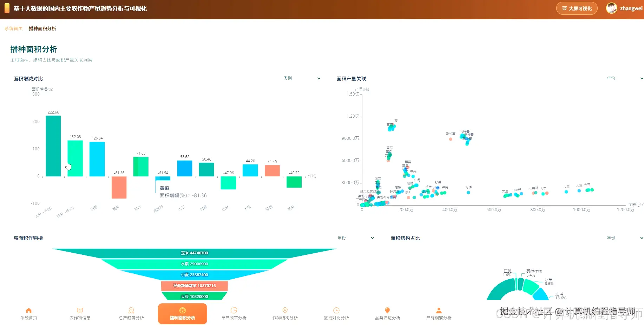The image size is (644, 325).
Task: Click the 玉米 44740700 funnel segment
Action: pos(194,253)
